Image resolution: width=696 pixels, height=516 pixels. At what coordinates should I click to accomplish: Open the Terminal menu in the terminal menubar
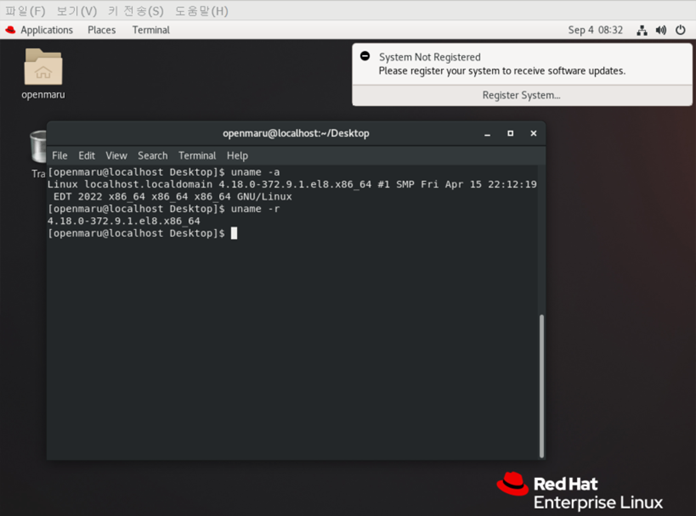click(x=197, y=156)
